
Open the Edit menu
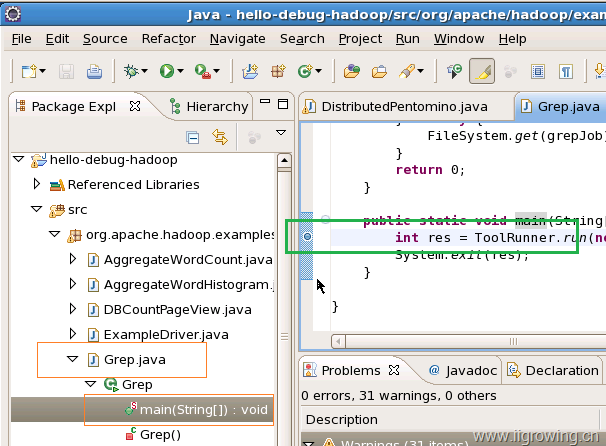click(57, 39)
